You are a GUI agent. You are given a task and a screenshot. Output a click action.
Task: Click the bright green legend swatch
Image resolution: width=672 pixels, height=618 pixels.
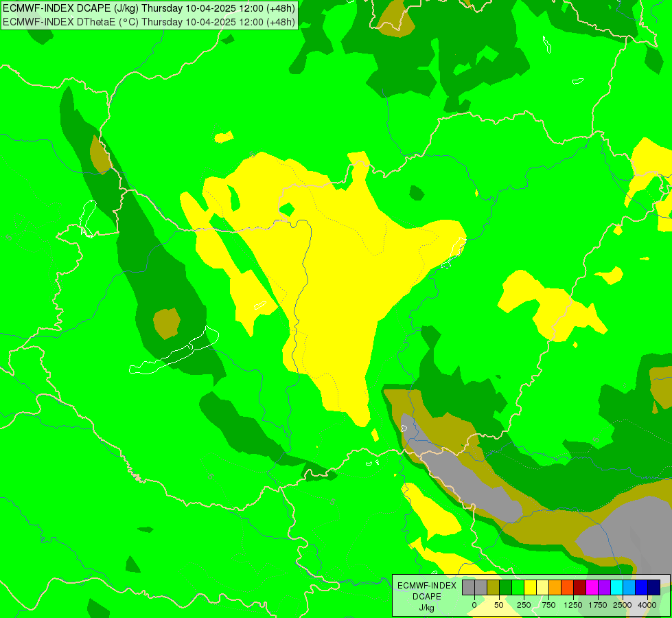(518, 587)
